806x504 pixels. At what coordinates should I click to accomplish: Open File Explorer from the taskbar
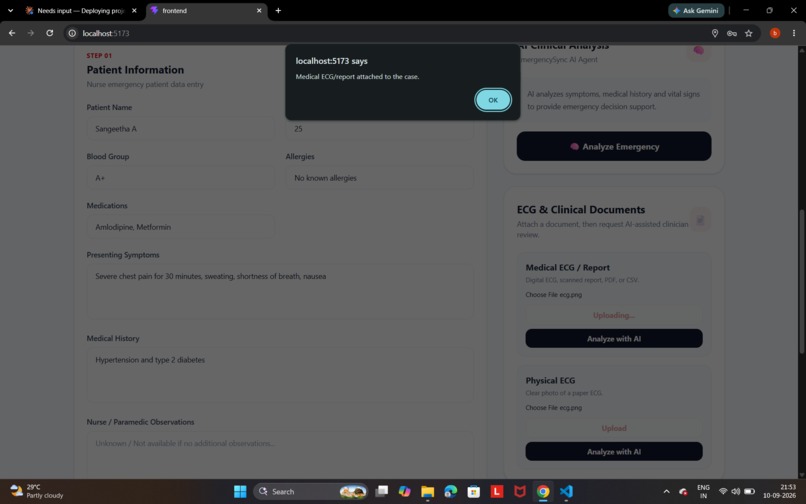[x=428, y=491]
